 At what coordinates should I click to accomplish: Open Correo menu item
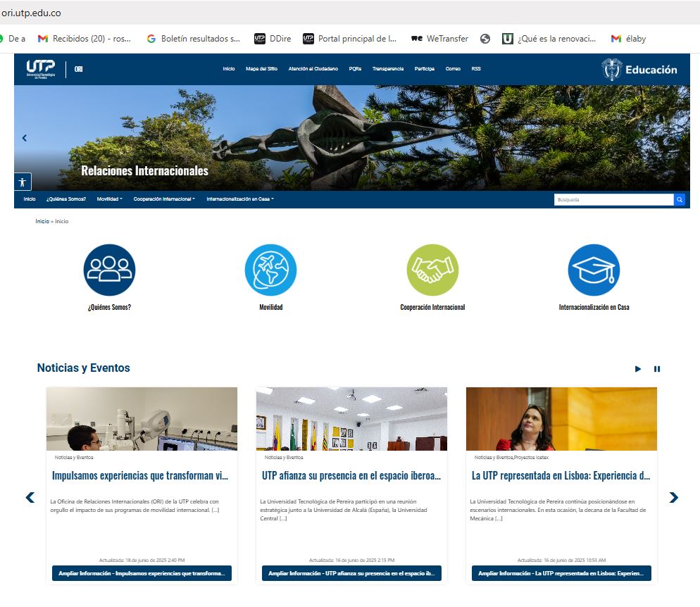click(x=453, y=69)
